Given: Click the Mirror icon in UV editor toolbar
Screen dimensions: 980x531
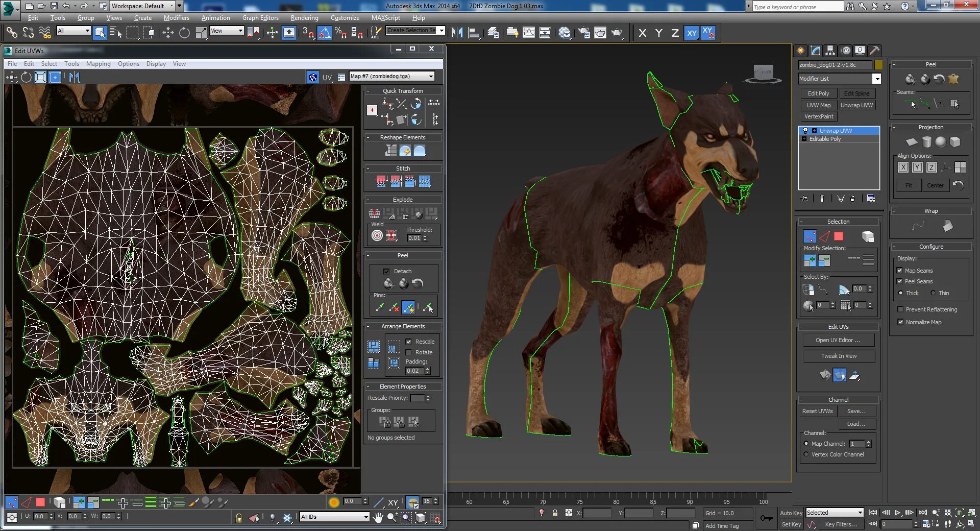Looking at the screenshot, I should click(75, 77).
